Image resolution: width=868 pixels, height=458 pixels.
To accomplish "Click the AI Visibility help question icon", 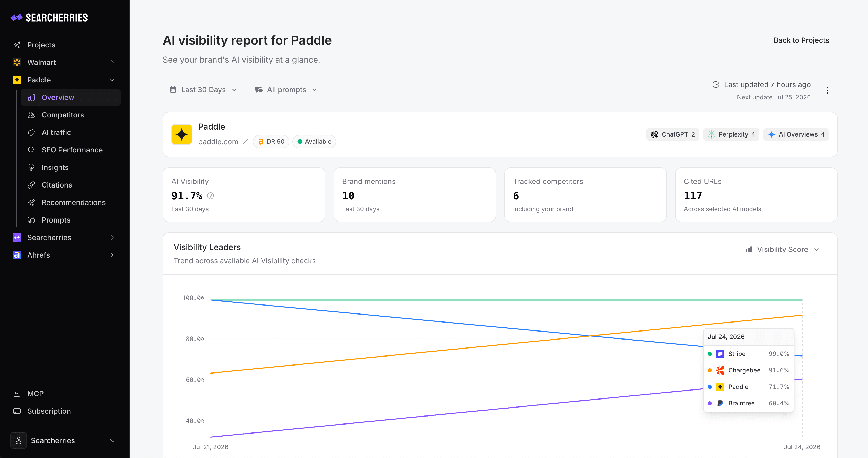I will 211,196.
